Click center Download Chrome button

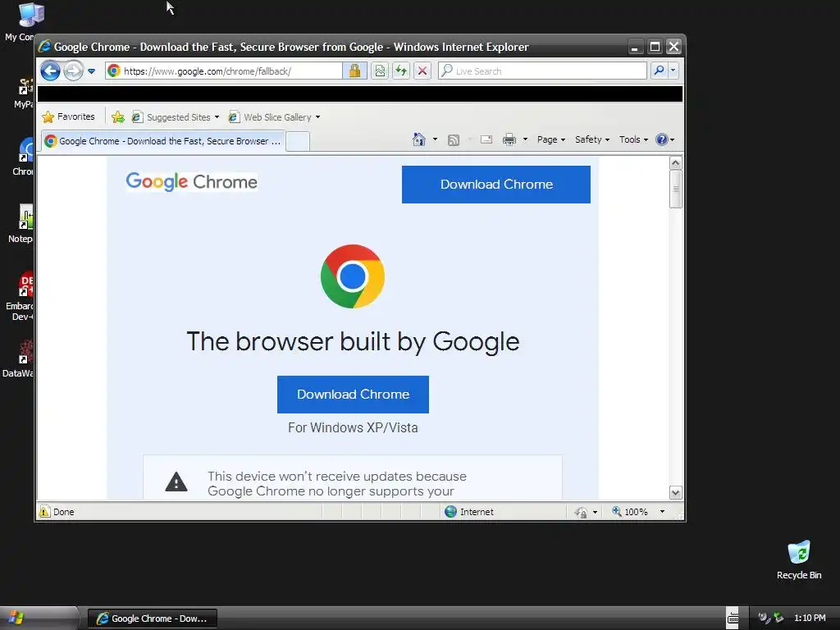(353, 395)
